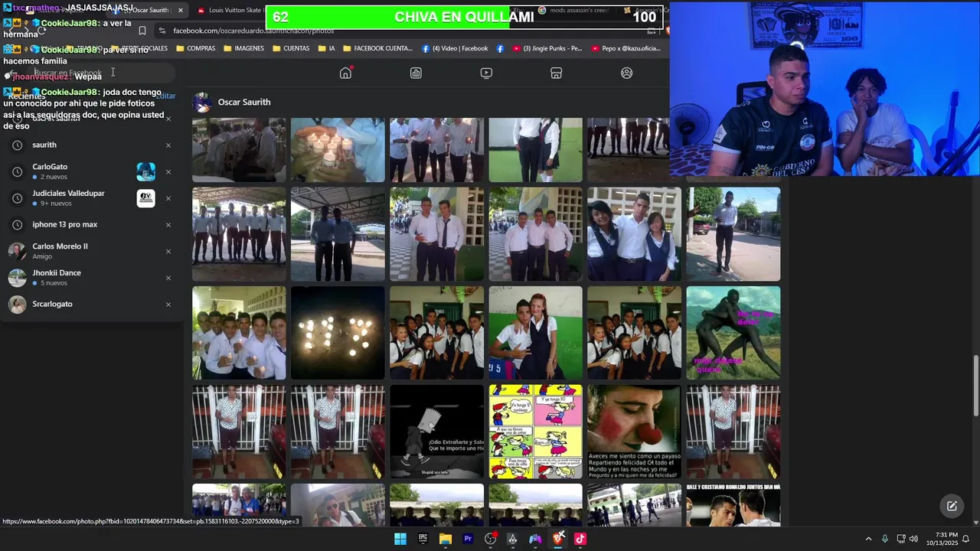980x551 pixels.
Task: Open the network tray icon
Action: [901, 539]
